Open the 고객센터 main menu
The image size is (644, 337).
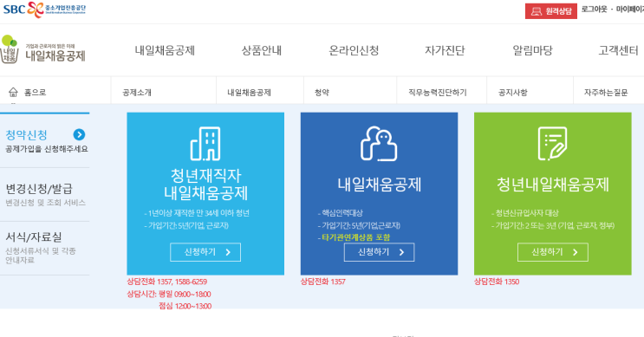click(x=618, y=50)
